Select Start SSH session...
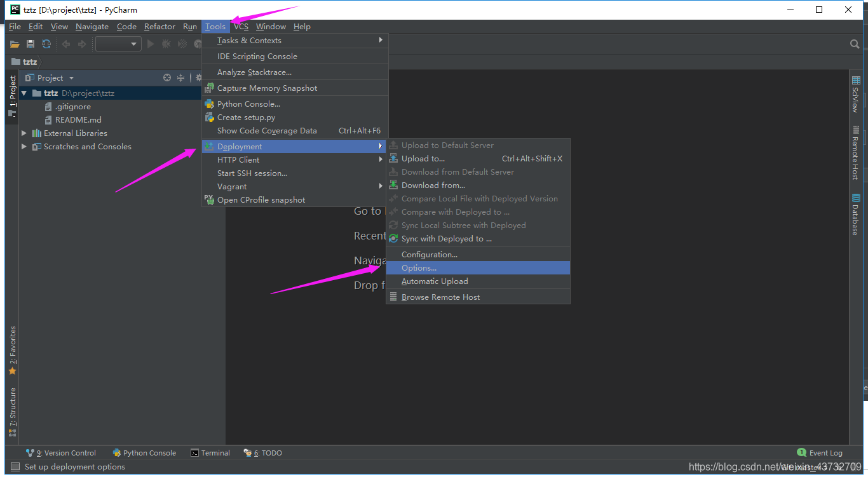This screenshot has height=479, width=868. pyautogui.click(x=295, y=173)
